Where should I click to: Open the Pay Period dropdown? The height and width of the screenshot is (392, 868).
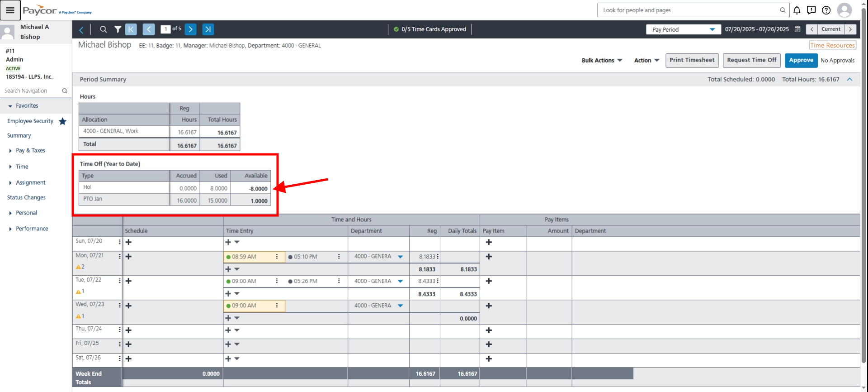[683, 29]
